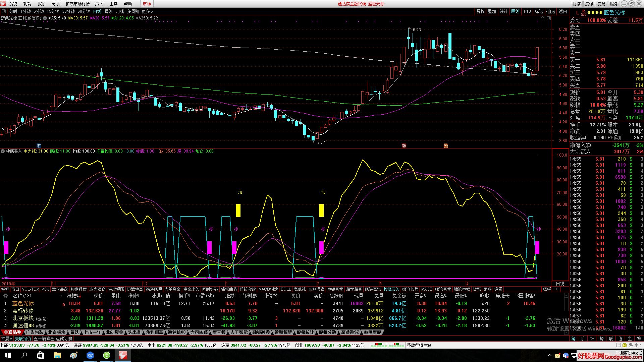
Task: Click the R margin badge on 蓝色光标 row
Action: pos(64,305)
